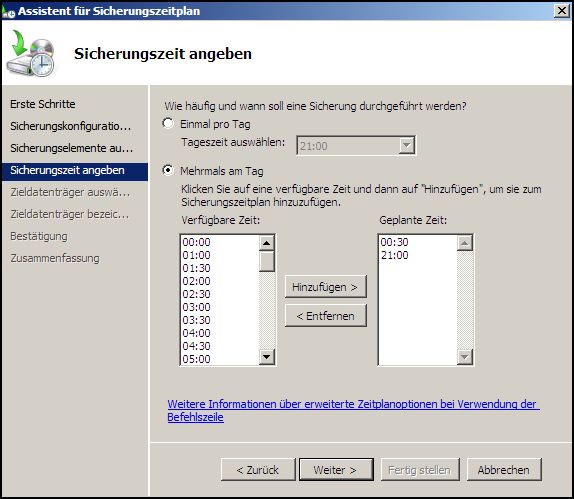Select 05:00 in the available times
The image size is (574, 499).
point(197,359)
